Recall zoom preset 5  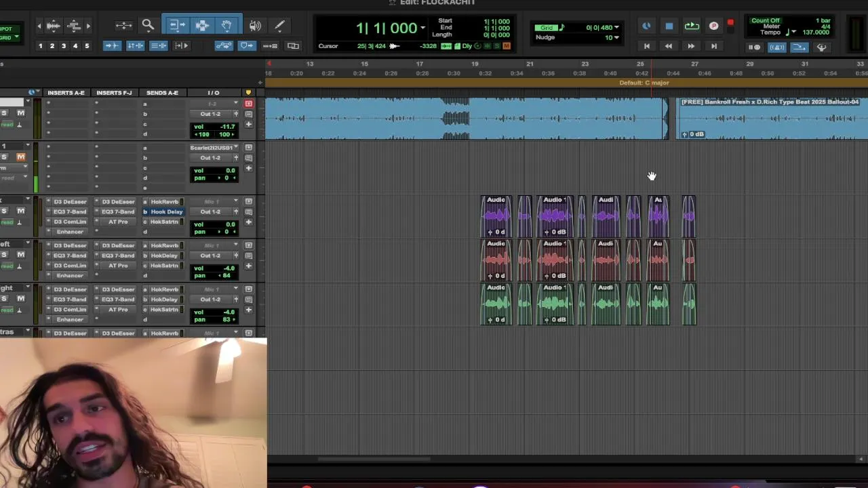86,46
